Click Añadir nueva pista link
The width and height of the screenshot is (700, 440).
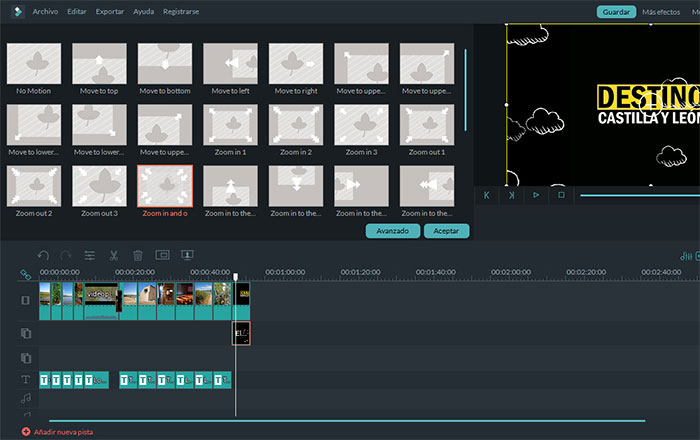(x=62, y=432)
